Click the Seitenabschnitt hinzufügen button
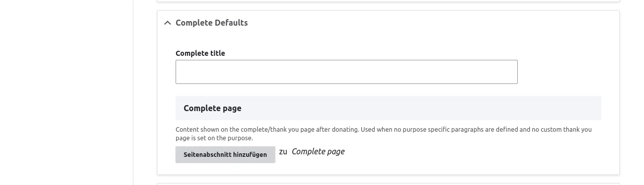644x185 pixels. [x=225, y=154]
